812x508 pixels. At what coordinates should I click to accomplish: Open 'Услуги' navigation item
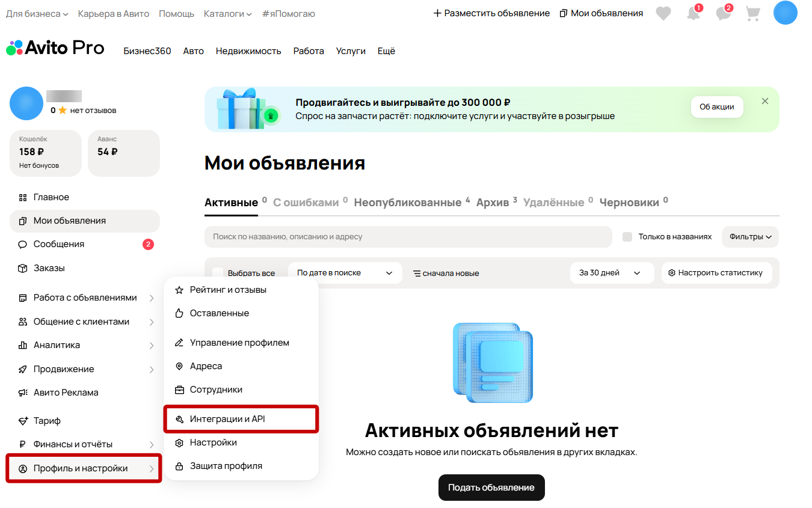point(351,51)
